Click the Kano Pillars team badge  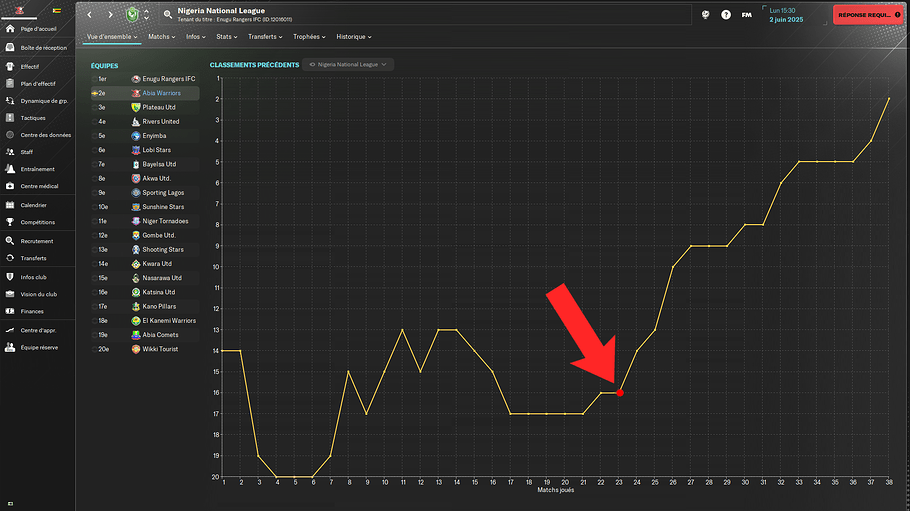click(136, 307)
